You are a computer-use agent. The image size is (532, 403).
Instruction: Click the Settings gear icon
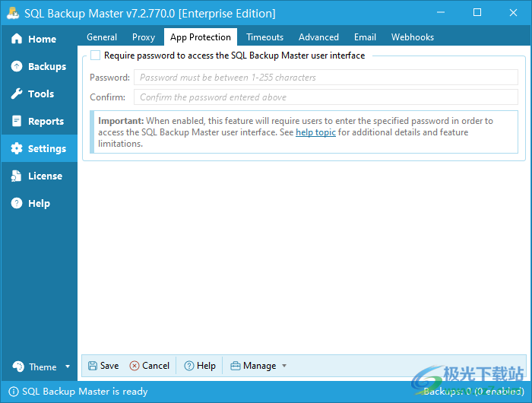tap(17, 148)
